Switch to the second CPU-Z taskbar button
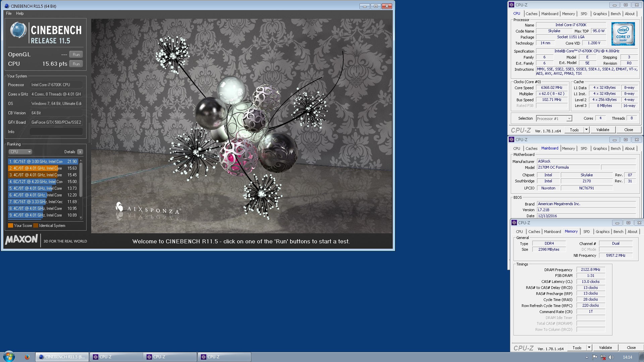 (170, 357)
